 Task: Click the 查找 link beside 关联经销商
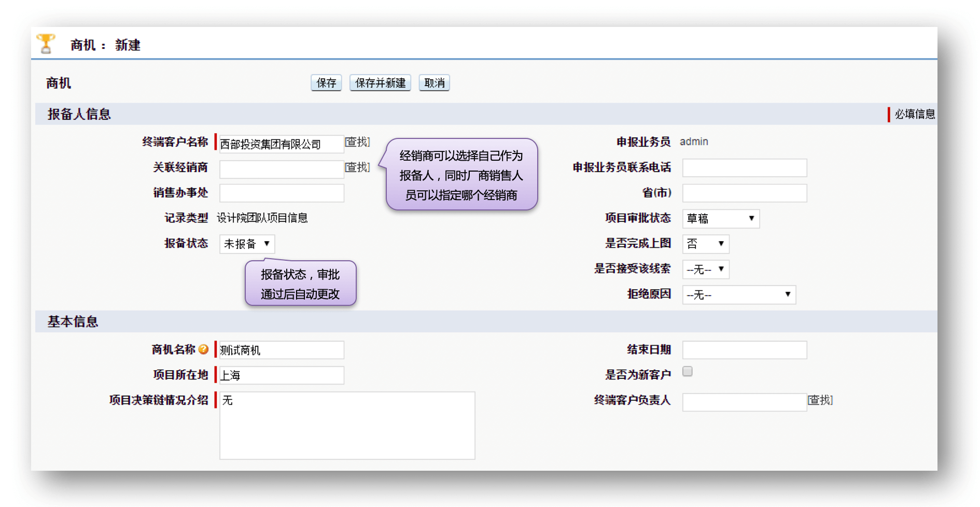[358, 167]
